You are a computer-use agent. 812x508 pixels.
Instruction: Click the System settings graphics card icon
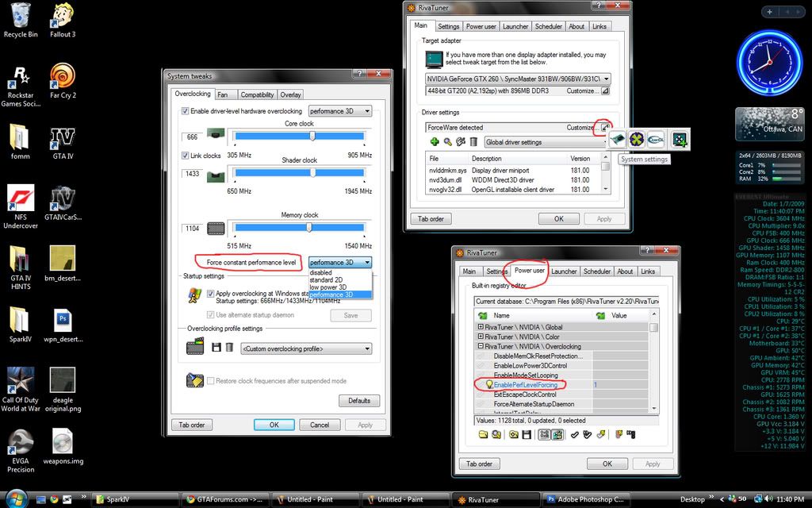617,139
